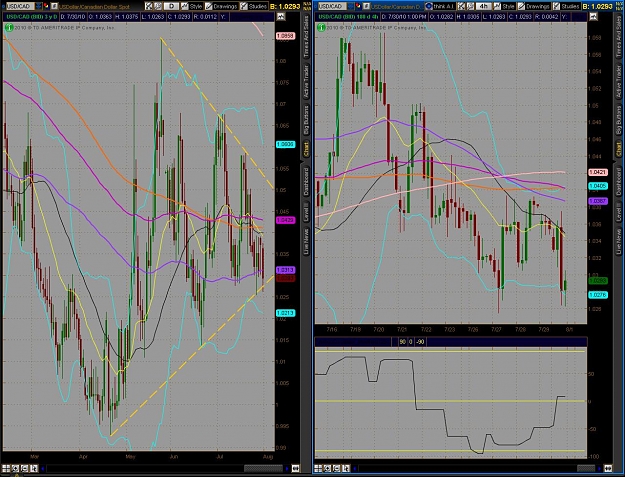The image size is (625, 477).
Task: Click the left chart scrollbar's left arrow
Action: 43,469
